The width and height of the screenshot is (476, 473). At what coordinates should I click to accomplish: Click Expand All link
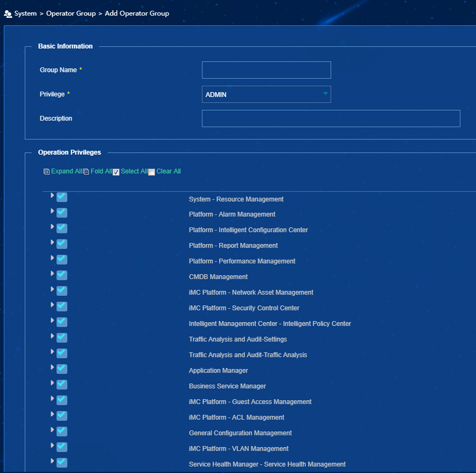click(x=66, y=171)
